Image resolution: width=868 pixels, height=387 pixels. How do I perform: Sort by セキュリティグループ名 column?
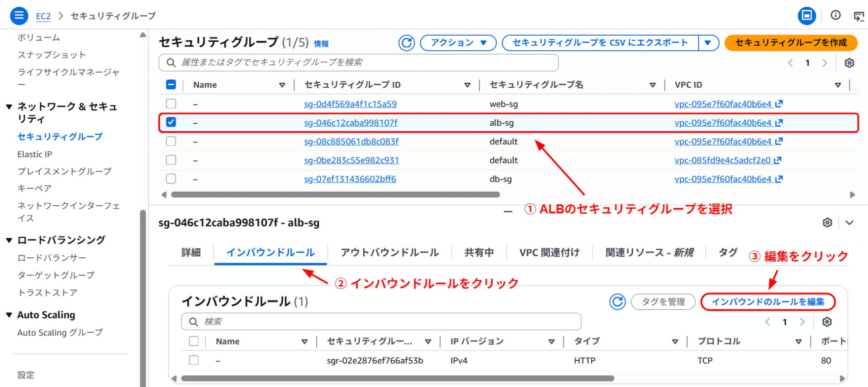[653, 85]
